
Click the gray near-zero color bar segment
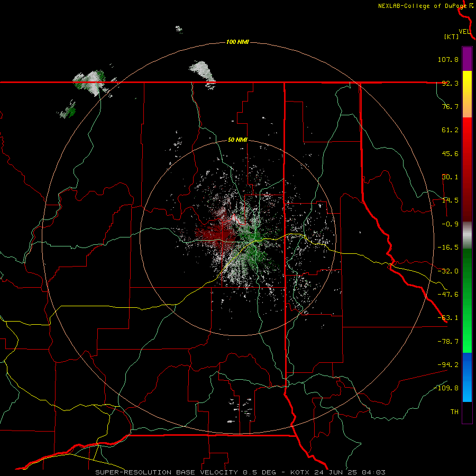click(467, 235)
